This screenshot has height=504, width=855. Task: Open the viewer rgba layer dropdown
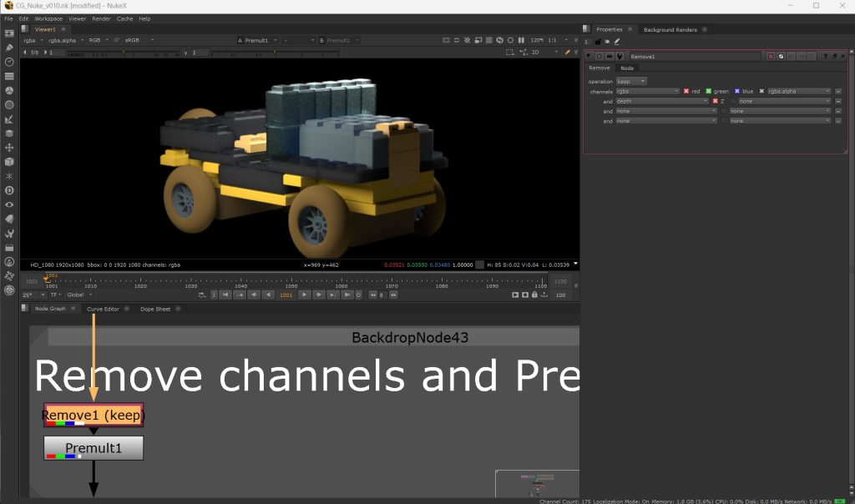(33, 40)
